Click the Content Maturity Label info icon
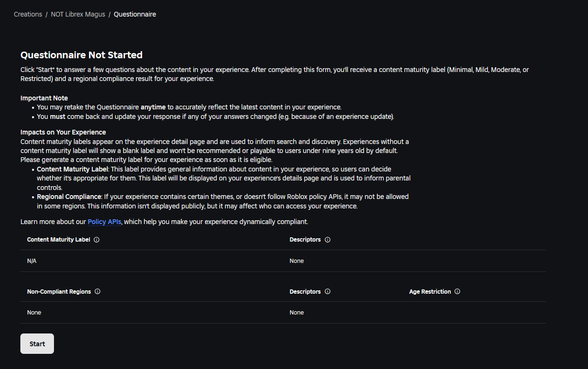Image resolution: width=588 pixels, height=369 pixels. click(x=97, y=240)
